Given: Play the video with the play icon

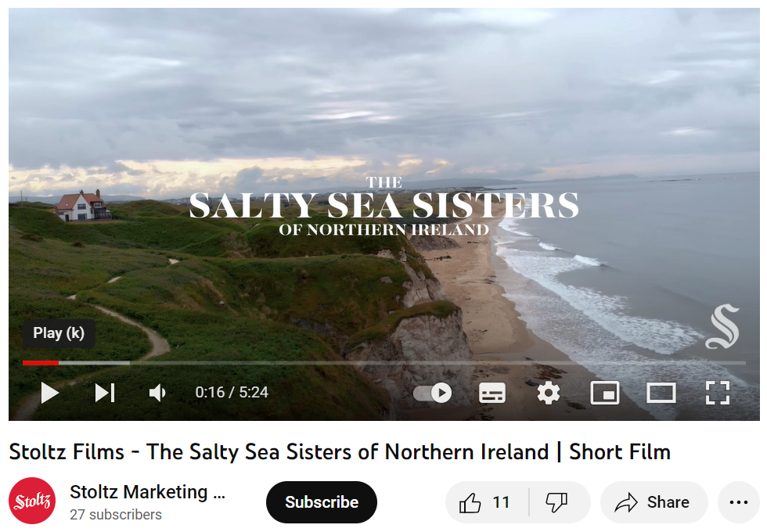Looking at the screenshot, I should point(49,393).
